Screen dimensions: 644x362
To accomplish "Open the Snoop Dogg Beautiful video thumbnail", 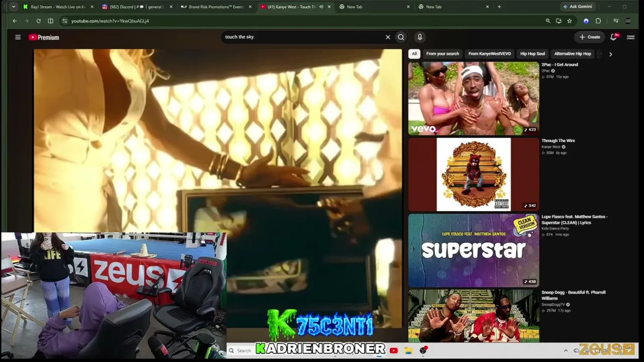I will (473, 316).
